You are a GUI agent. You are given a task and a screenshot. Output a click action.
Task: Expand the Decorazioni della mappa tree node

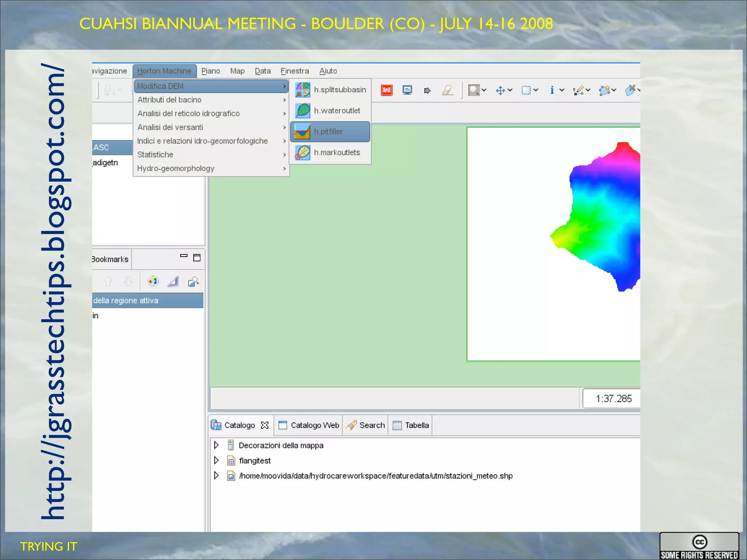click(216, 445)
